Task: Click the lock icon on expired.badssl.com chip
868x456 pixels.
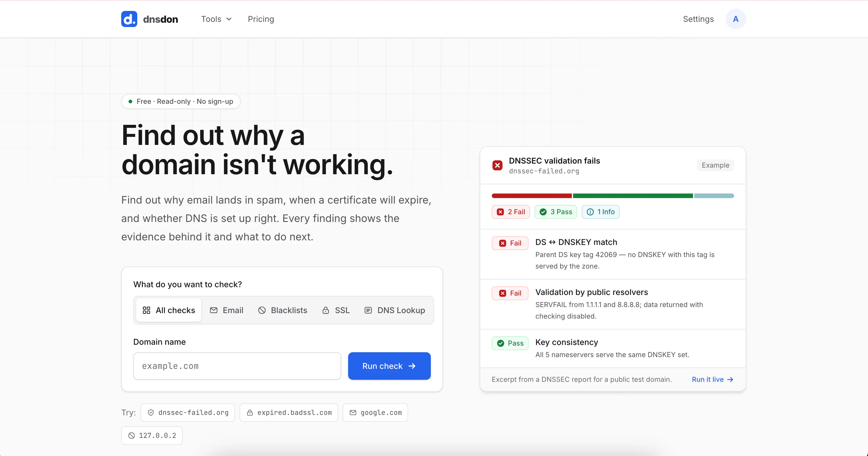Action: [x=250, y=413]
